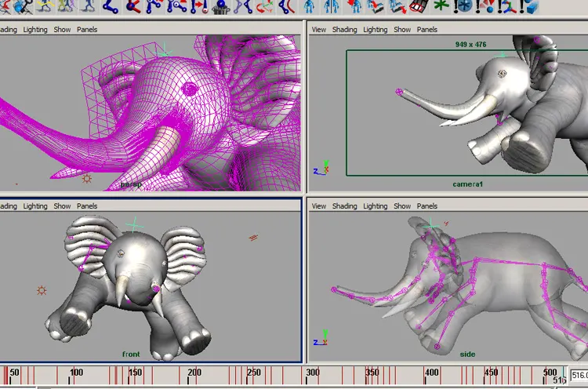Image resolution: width=588 pixels, height=389 pixels.
Task: Click the mirrored two blue figures icon
Action: click(x=331, y=7)
